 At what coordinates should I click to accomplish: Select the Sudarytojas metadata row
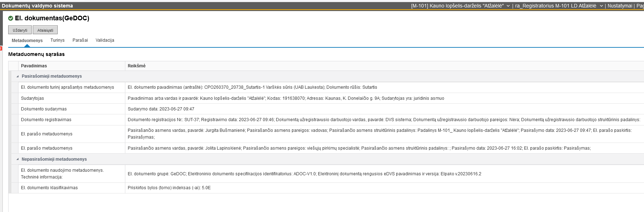tap(32, 98)
